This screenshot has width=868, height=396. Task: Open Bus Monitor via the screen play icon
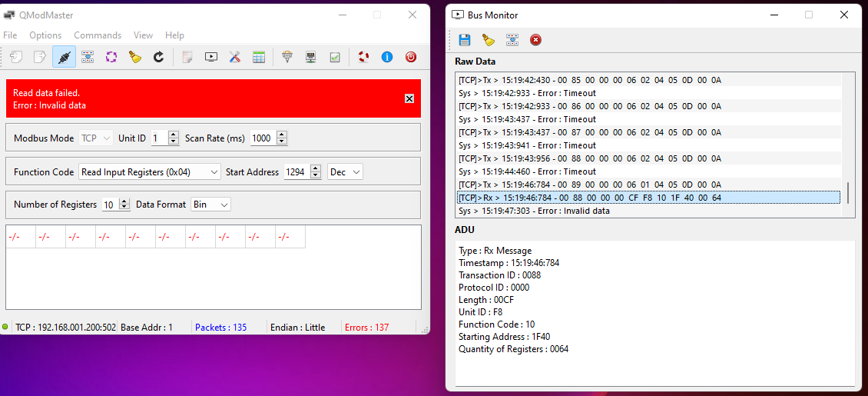click(211, 56)
